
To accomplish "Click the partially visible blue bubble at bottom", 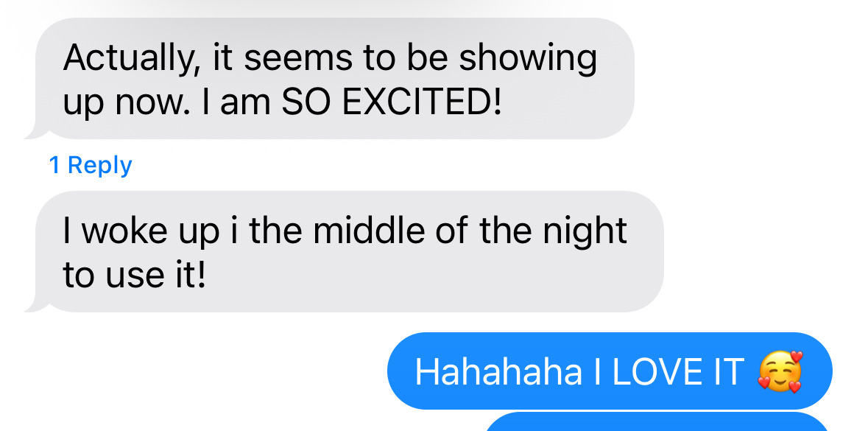I will tap(657, 421).
